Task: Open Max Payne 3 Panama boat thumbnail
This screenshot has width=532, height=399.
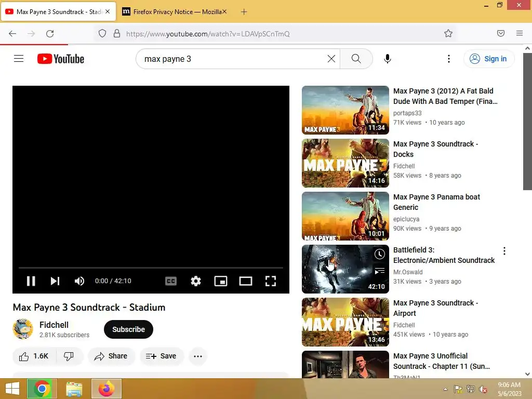Action: [x=345, y=216]
